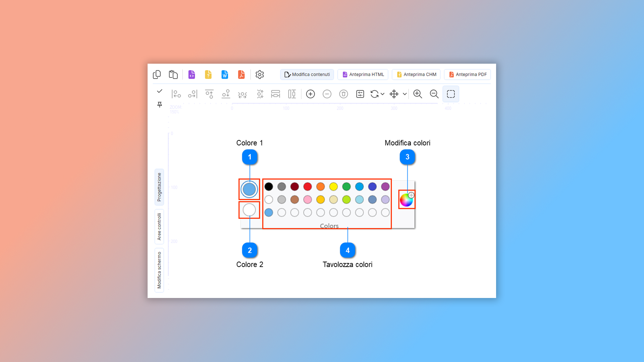Expand the move arrows dropdown chevron
Screen dimensions: 644x362
tap(405, 94)
